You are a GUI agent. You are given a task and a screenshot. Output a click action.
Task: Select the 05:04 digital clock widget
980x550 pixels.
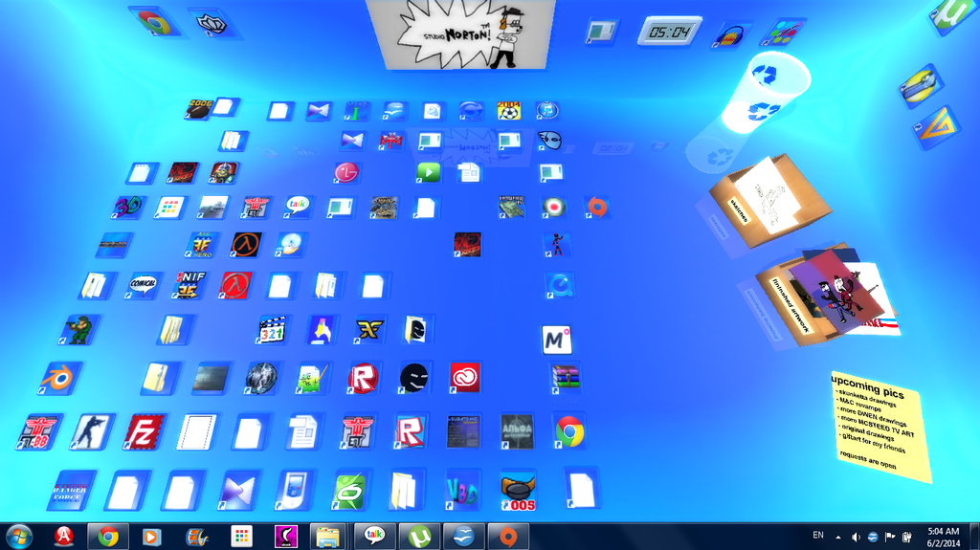[x=669, y=32]
